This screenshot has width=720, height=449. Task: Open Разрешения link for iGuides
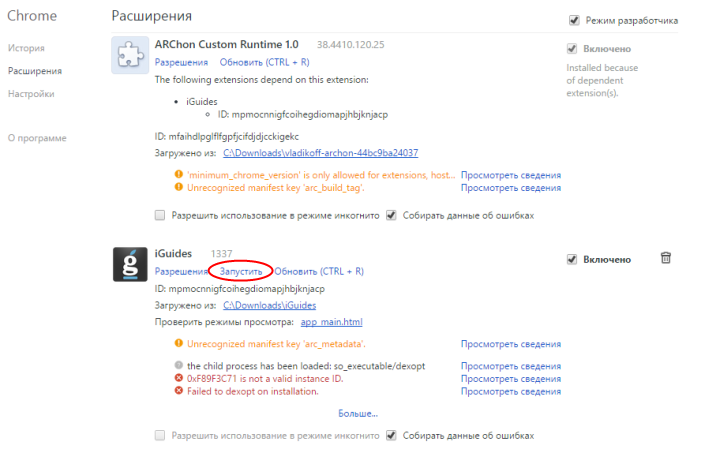coord(181,271)
